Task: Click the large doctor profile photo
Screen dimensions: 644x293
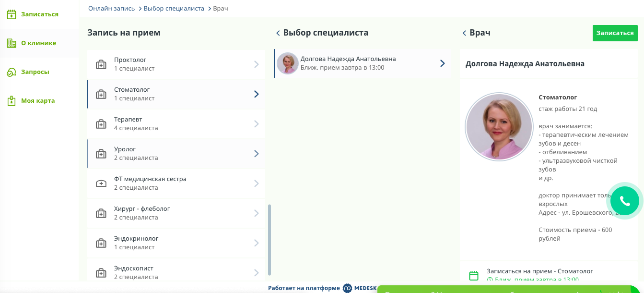Action: (x=499, y=127)
